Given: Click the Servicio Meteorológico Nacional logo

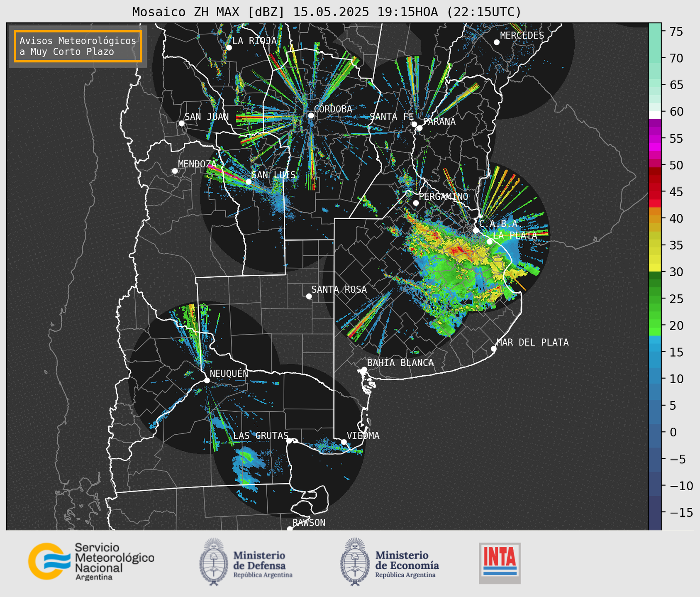Looking at the screenshot, I should pyautogui.click(x=91, y=561).
